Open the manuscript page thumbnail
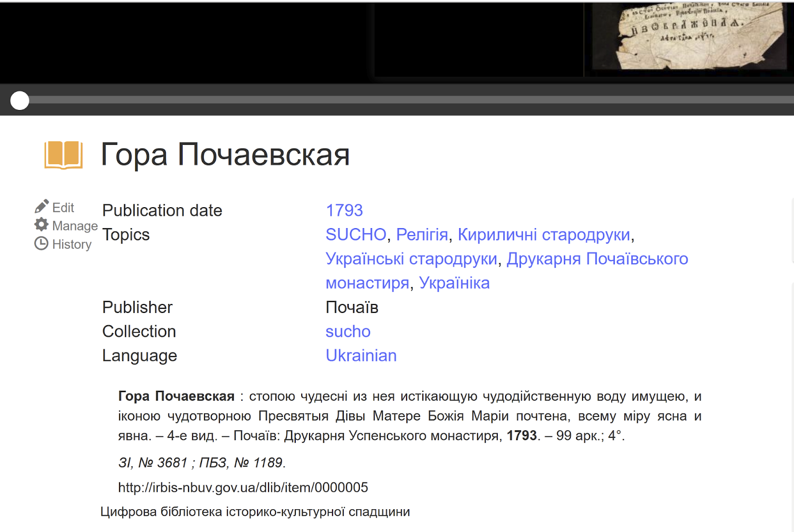 coord(689,37)
